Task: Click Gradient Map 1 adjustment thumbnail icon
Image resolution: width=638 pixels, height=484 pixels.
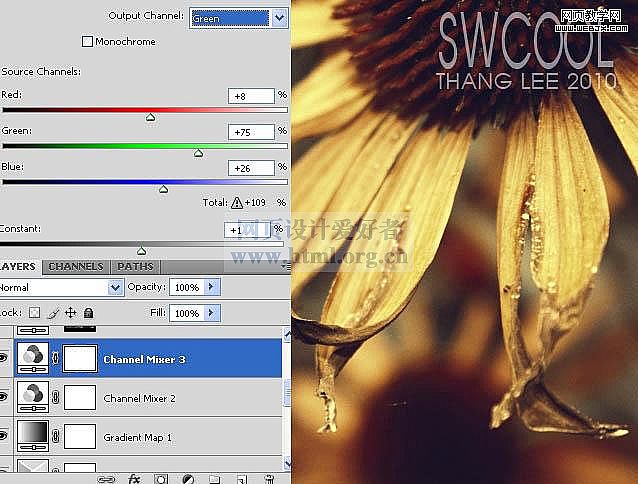Action: tap(33, 436)
